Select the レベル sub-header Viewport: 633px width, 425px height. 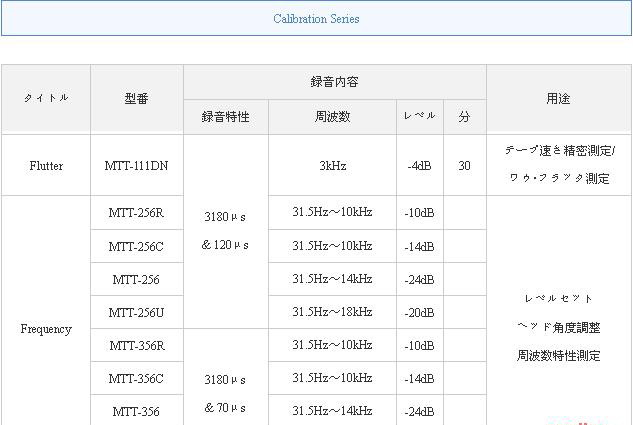tap(420, 117)
